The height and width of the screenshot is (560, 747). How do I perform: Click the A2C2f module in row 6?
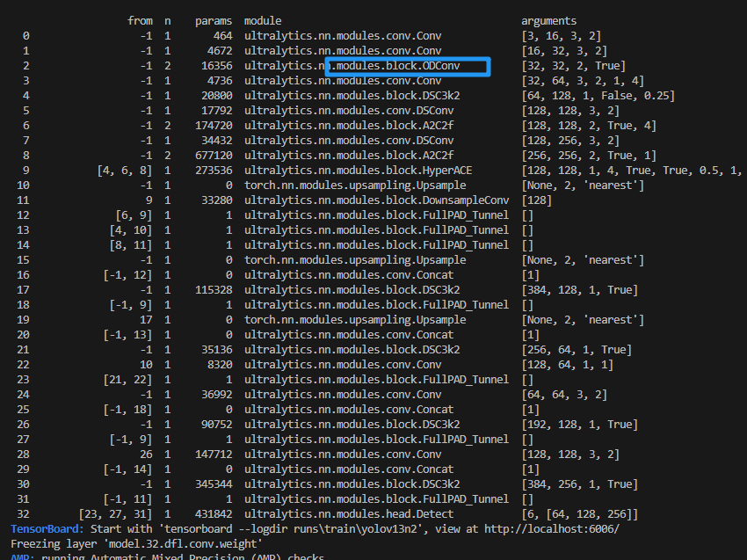(x=349, y=126)
